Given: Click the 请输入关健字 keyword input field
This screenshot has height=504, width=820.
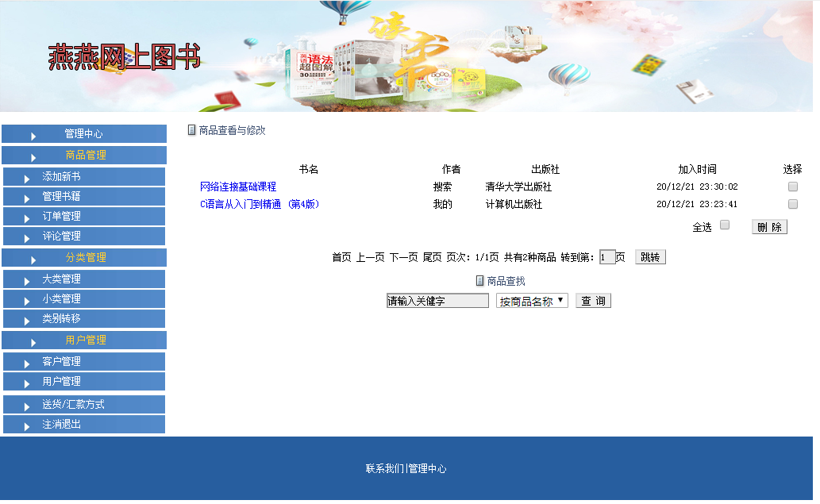Looking at the screenshot, I should pos(435,300).
